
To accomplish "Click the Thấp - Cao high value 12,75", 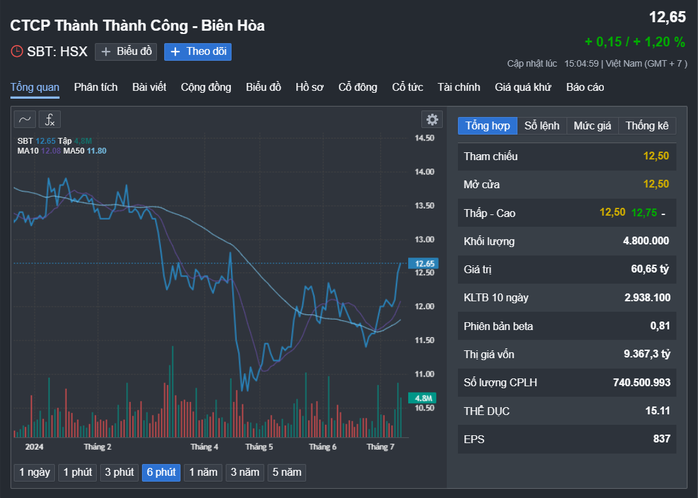I will [644, 213].
